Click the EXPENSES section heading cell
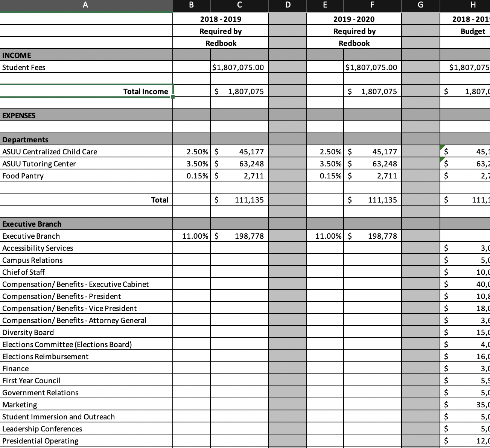This screenshot has width=490, height=448. tap(86, 115)
